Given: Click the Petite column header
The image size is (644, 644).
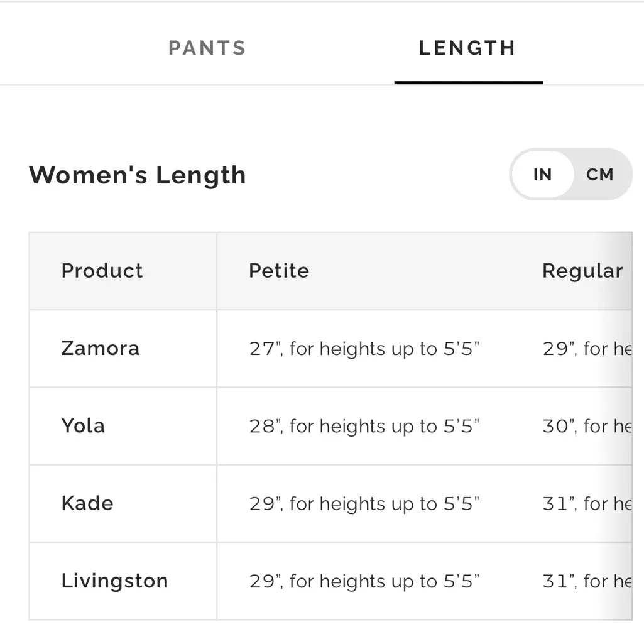Looking at the screenshot, I should click(279, 271).
